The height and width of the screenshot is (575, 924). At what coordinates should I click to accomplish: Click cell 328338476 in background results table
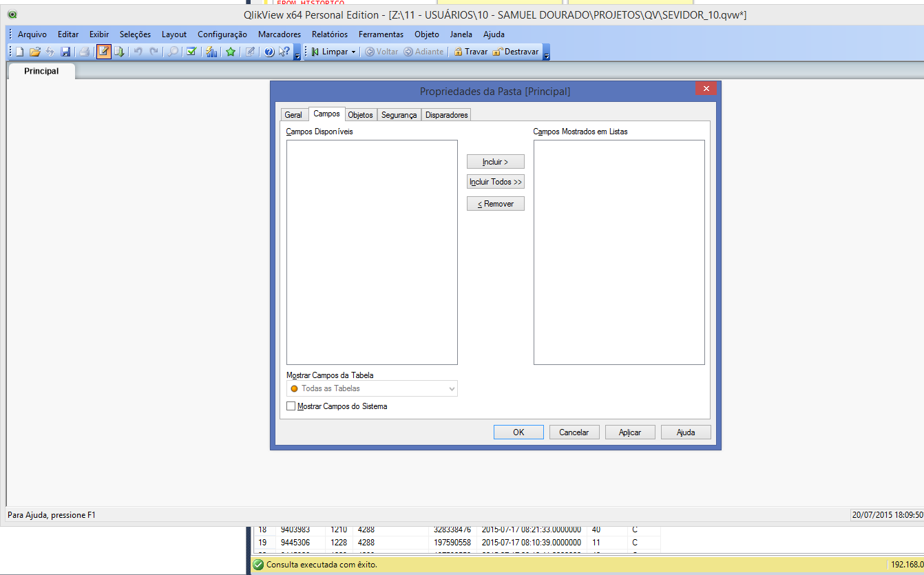(x=452, y=530)
